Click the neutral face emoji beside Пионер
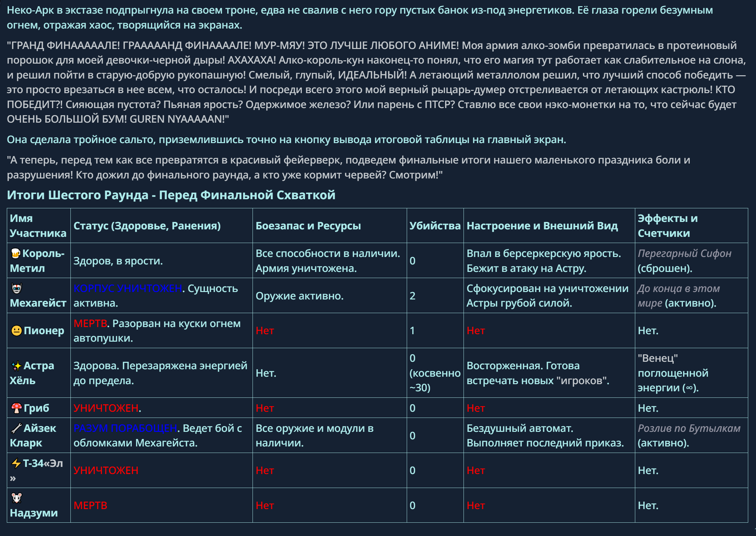756x536 pixels. [17, 330]
